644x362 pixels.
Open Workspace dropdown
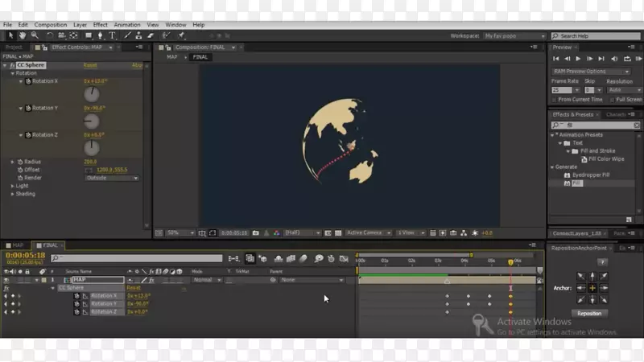click(x=514, y=36)
